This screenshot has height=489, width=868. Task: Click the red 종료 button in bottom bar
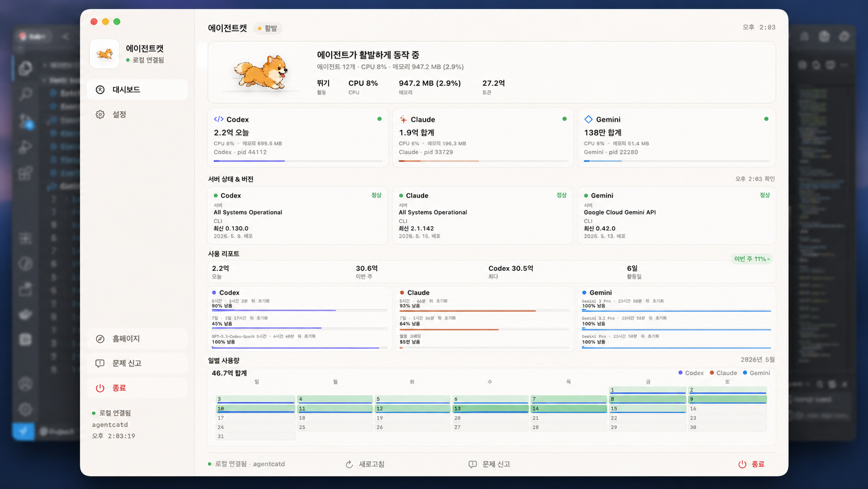pos(751,464)
